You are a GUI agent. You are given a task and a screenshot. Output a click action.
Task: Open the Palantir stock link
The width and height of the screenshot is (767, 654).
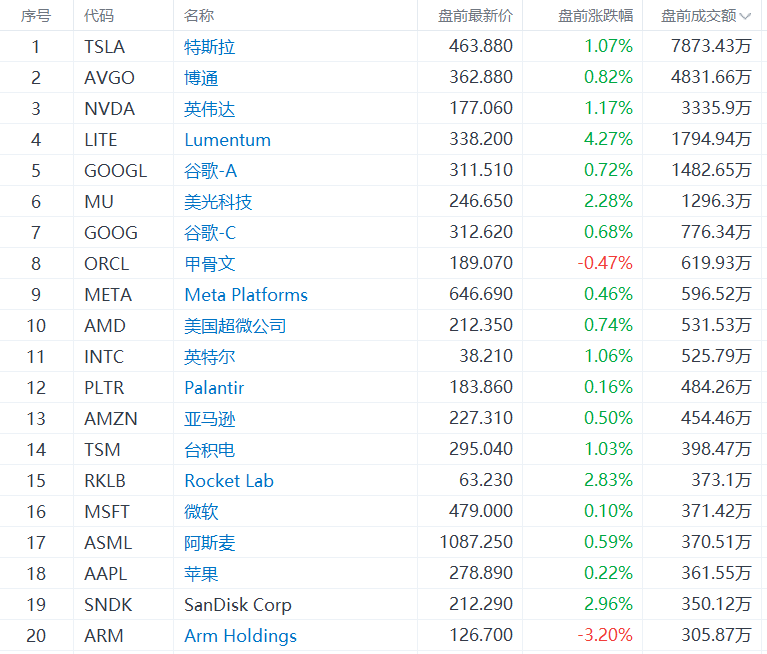point(214,388)
